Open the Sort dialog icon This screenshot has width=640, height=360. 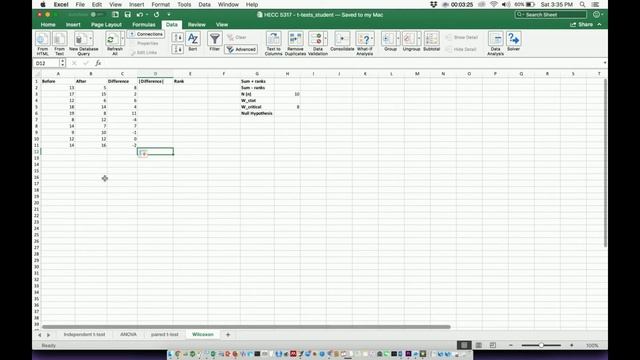193,39
